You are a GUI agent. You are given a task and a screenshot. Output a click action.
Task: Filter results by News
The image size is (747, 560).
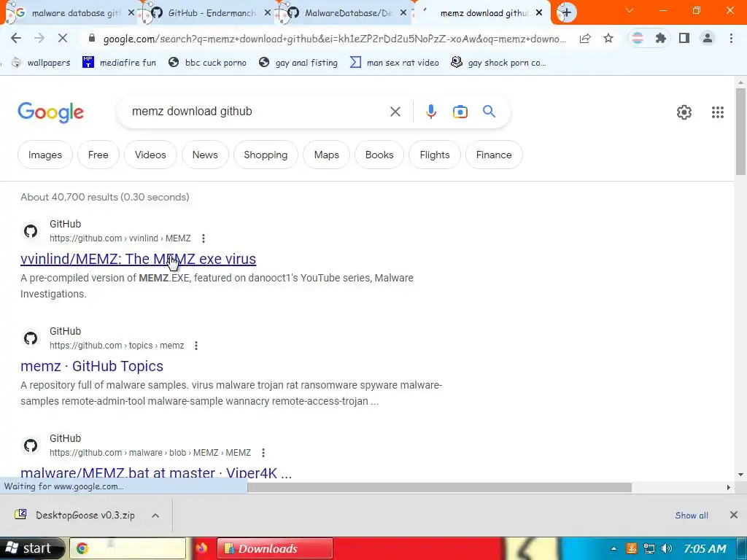pyautogui.click(x=205, y=155)
